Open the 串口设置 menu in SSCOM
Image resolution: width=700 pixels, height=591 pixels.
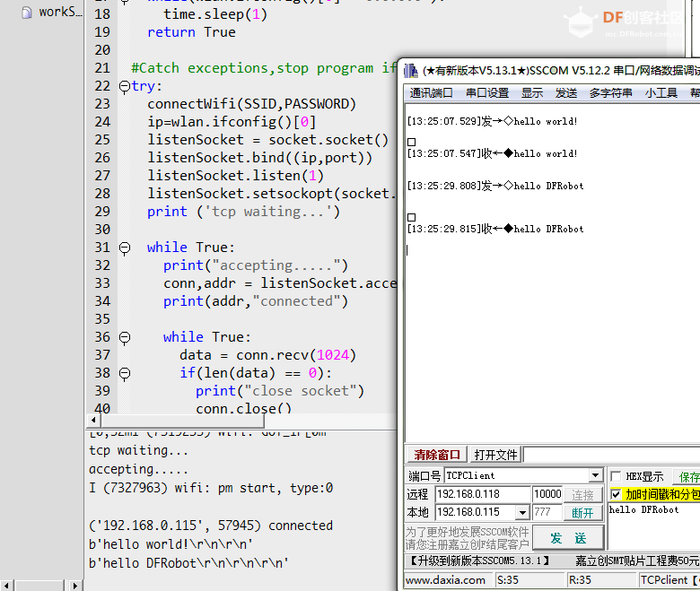tap(487, 92)
